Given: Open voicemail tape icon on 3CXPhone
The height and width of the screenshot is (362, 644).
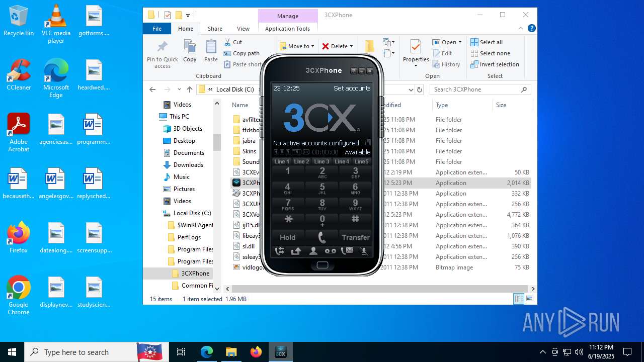Looking at the screenshot, I should (x=330, y=251).
